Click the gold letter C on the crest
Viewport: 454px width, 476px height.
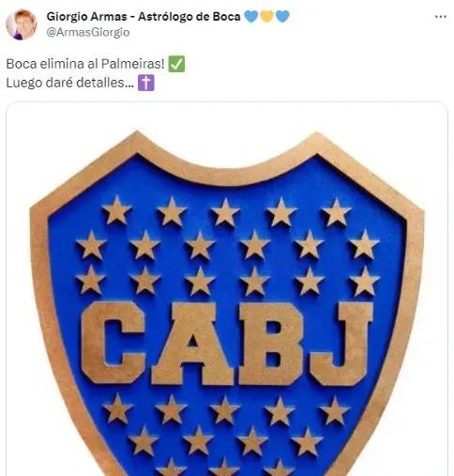(113, 343)
